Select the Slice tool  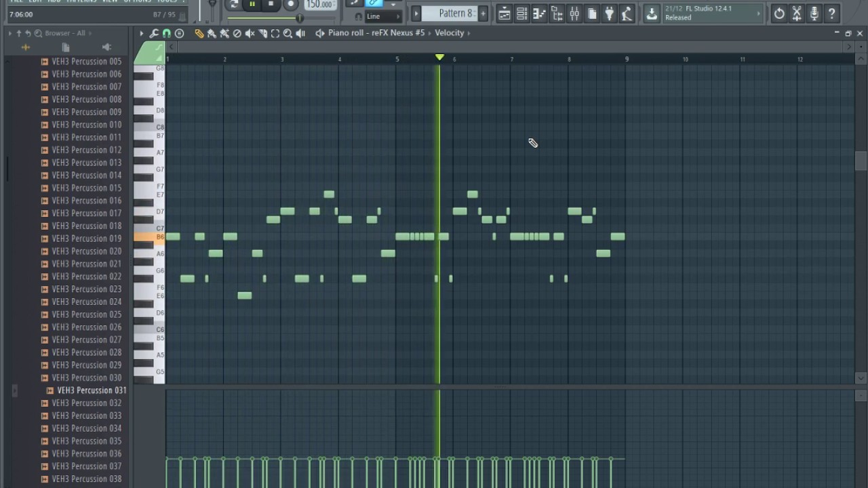click(x=262, y=33)
